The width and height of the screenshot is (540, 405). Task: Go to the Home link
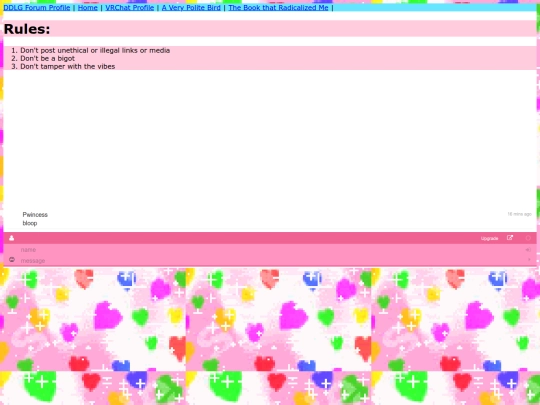87,8
